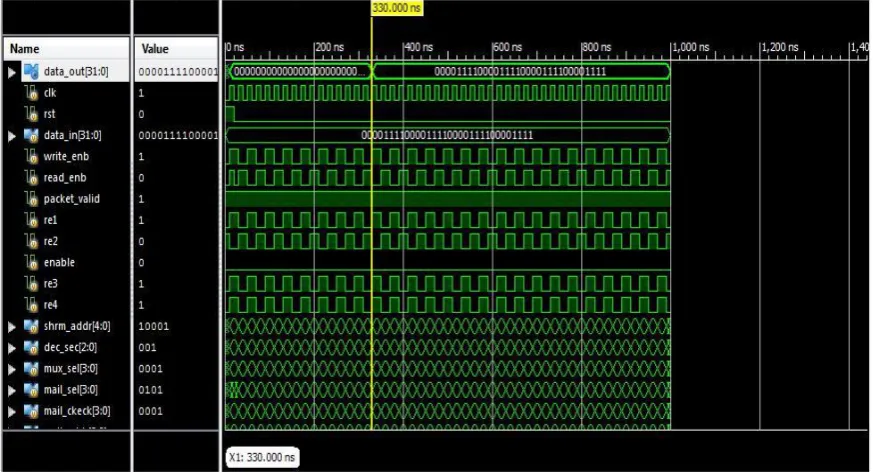Select the read_enb signal name
This screenshot has width=873, height=472.
tap(65, 178)
